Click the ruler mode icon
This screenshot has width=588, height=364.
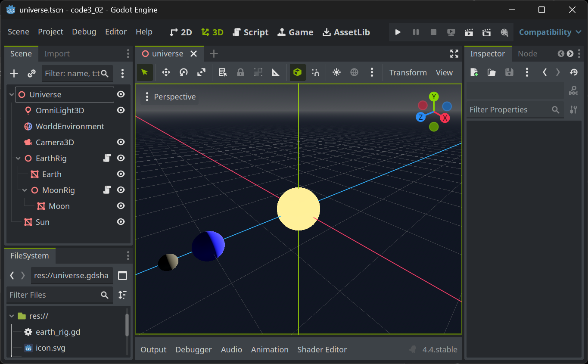276,72
